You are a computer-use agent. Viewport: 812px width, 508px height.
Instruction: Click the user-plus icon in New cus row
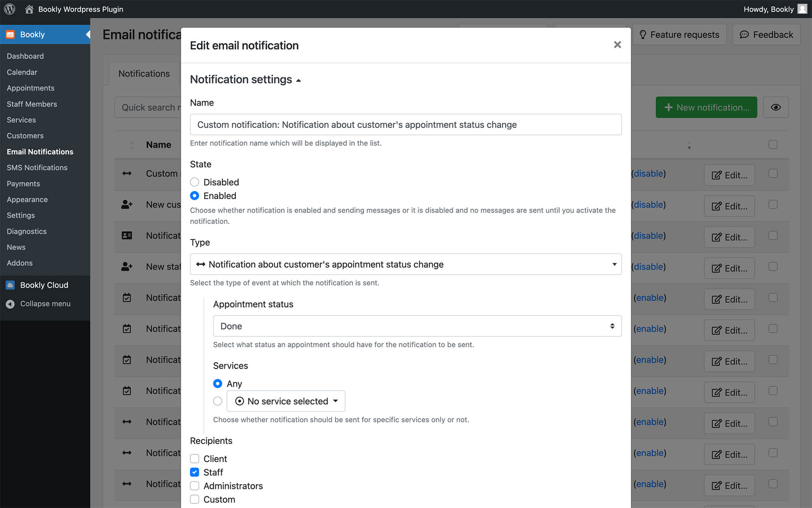click(x=127, y=204)
